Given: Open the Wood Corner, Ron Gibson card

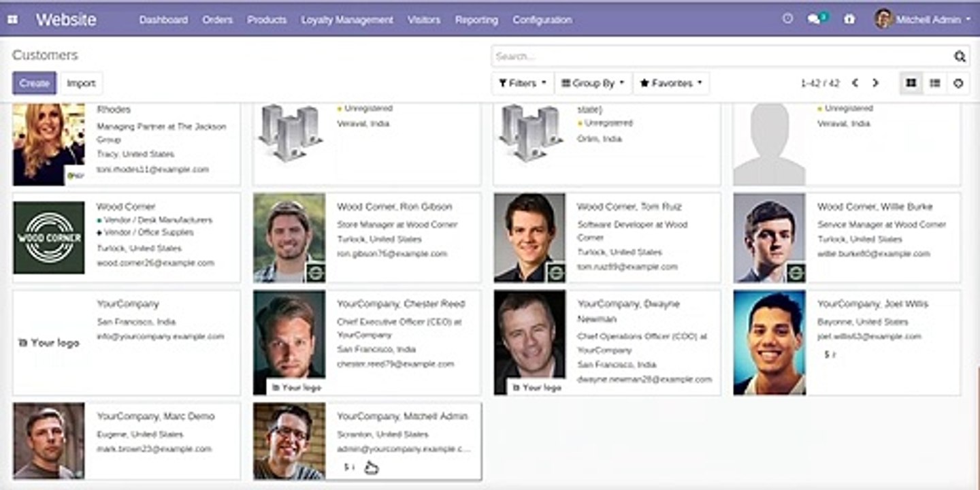Looking at the screenshot, I should pyautogui.click(x=367, y=238).
